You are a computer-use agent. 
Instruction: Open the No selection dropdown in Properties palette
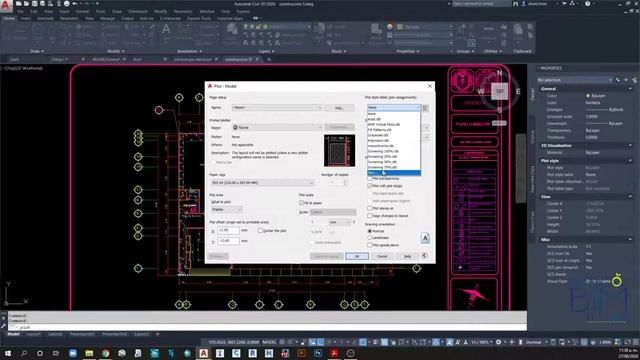575,80
